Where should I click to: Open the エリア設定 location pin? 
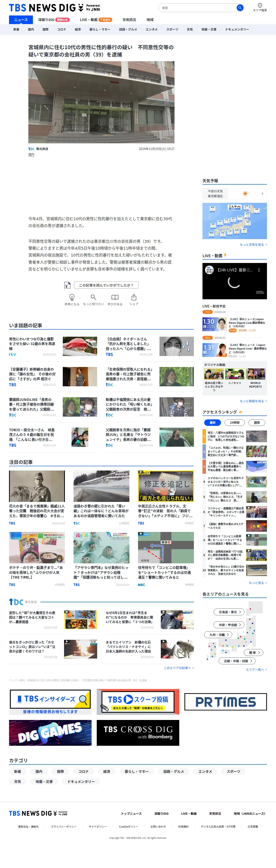coord(260,7)
